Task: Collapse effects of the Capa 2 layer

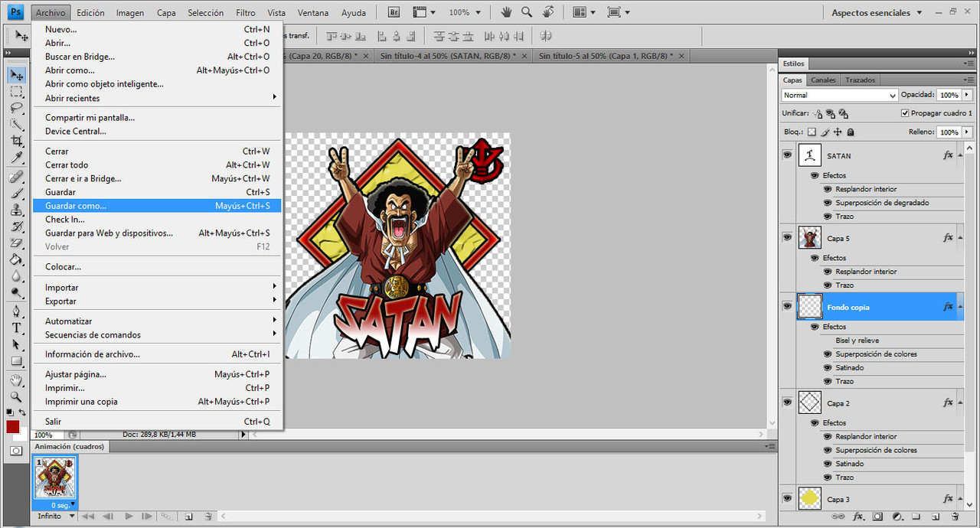Action: [961, 403]
